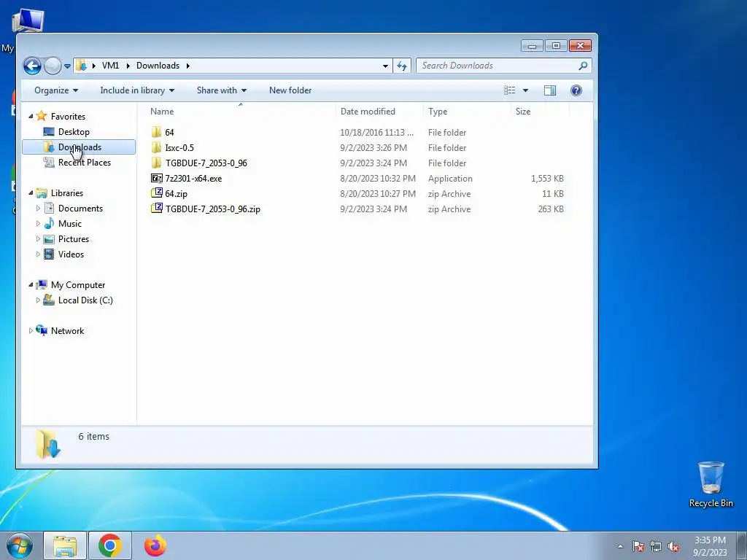Click the Action Center flag icon
Screen dimensions: 747x560
pos(638,546)
